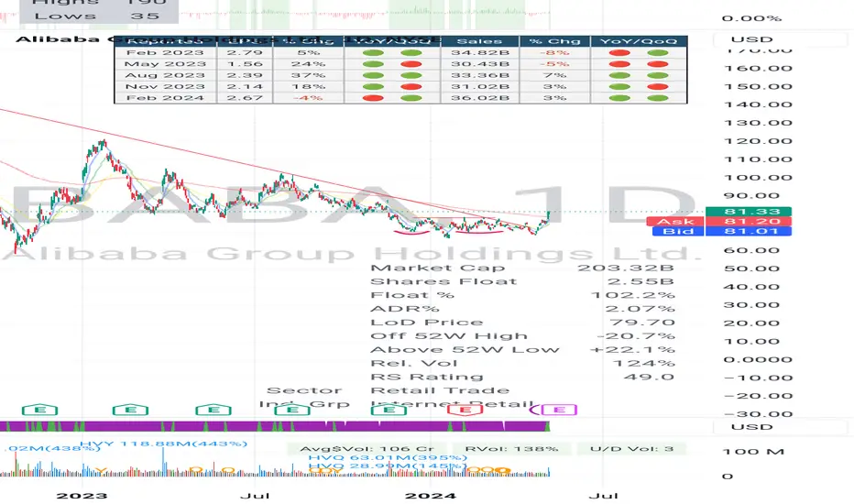Click the 37% EPS change cell
Image resolution: width=854 pixels, height=504 pixels.
pyautogui.click(x=308, y=75)
